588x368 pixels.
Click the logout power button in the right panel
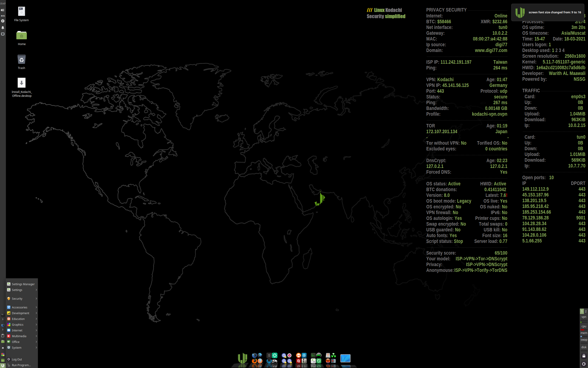[584, 364]
